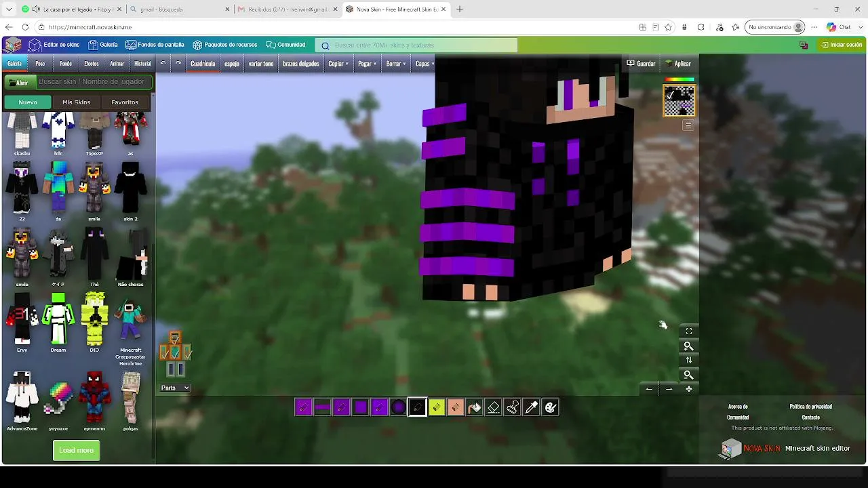868x488 pixels.
Task: Expand the browser tab list chevron
Action: point(9,9)
